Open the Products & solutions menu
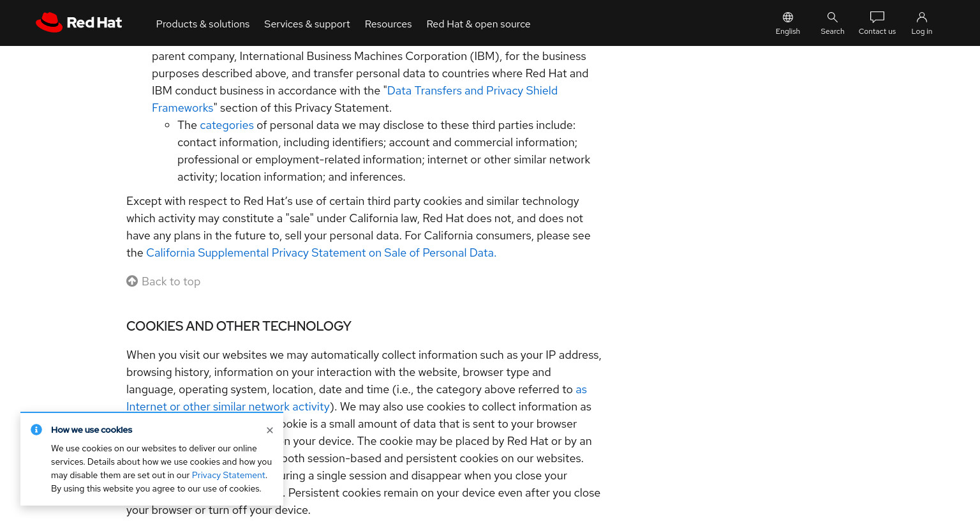The width and height of the screenshot is (980, 526). pos(203,24)
